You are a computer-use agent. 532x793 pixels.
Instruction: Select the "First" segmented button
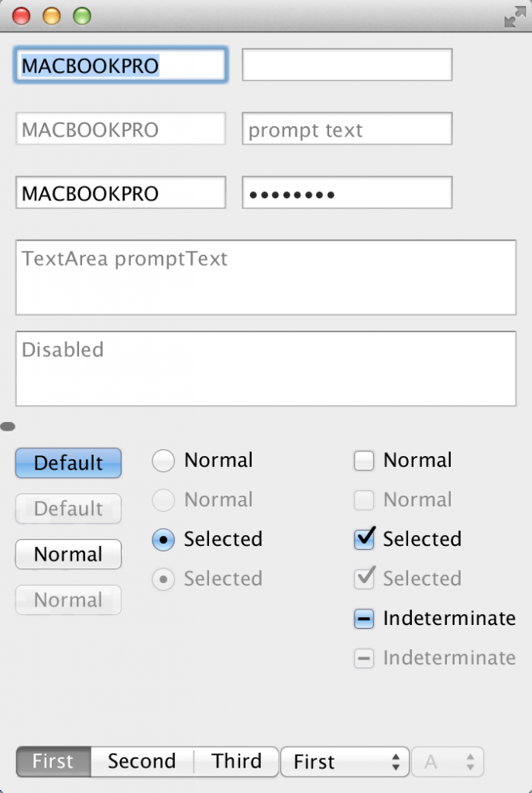coord(52,761)
